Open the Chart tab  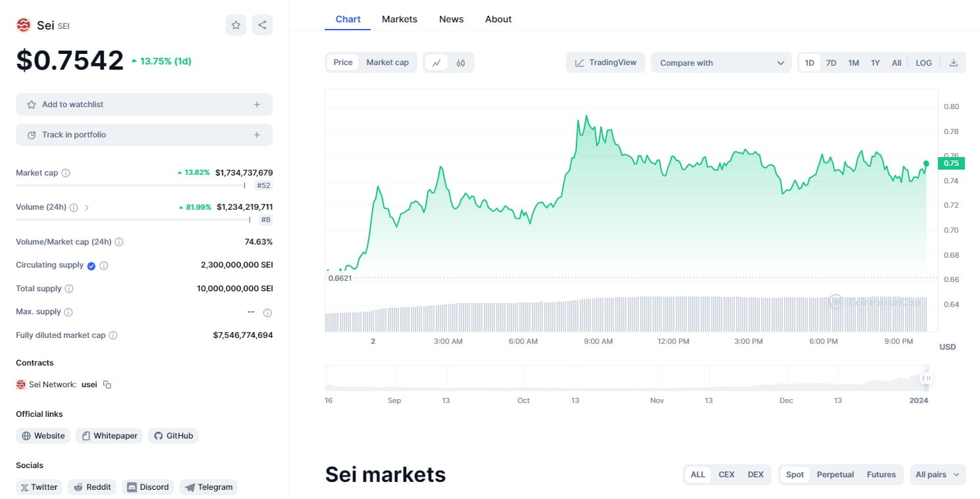(x=348, y=19)
